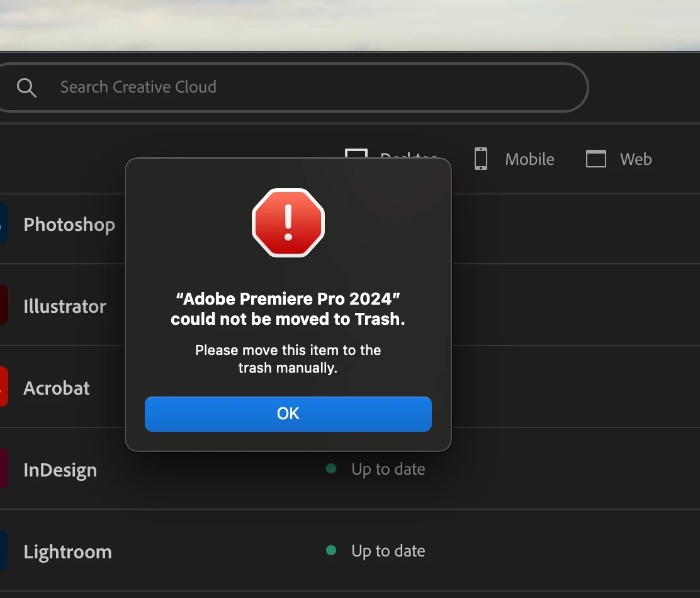Click the 'could not be moved to Trash' heading

pyautogui.click(x=288, y=309)
